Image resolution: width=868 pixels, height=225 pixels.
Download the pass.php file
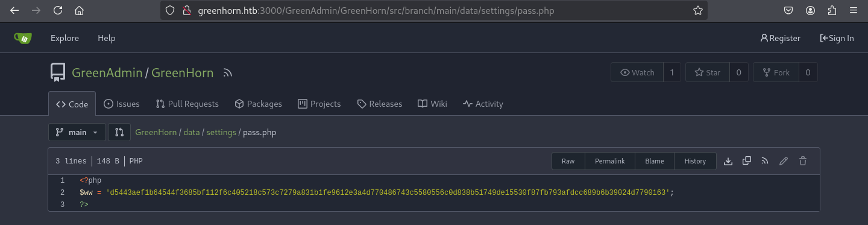(728, 161)
